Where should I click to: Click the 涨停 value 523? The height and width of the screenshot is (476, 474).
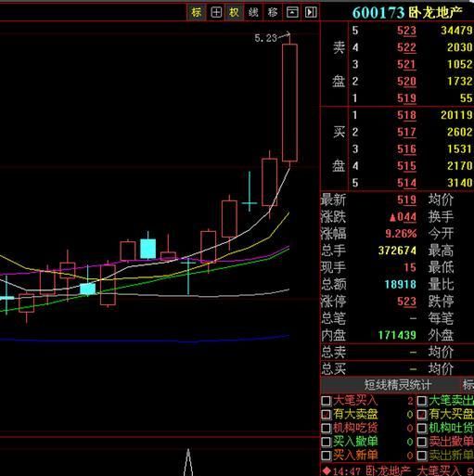pyautogui.click(x=406, y=302)
